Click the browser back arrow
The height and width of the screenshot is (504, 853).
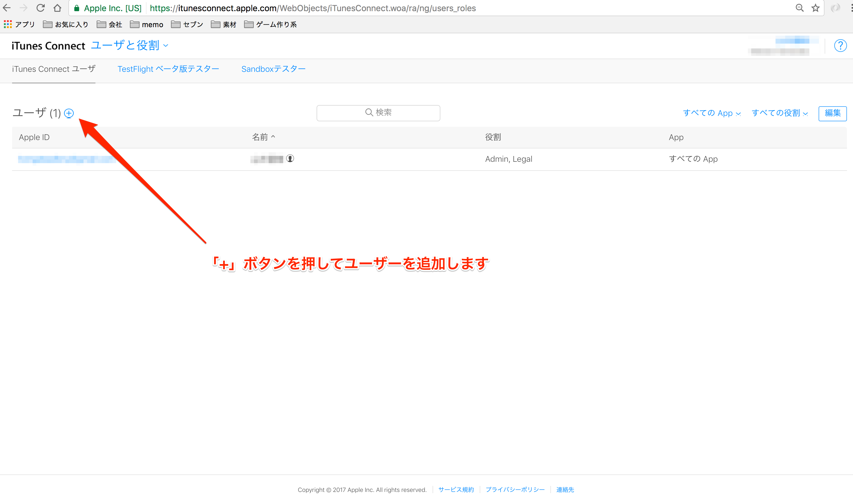tap(7, 8)
